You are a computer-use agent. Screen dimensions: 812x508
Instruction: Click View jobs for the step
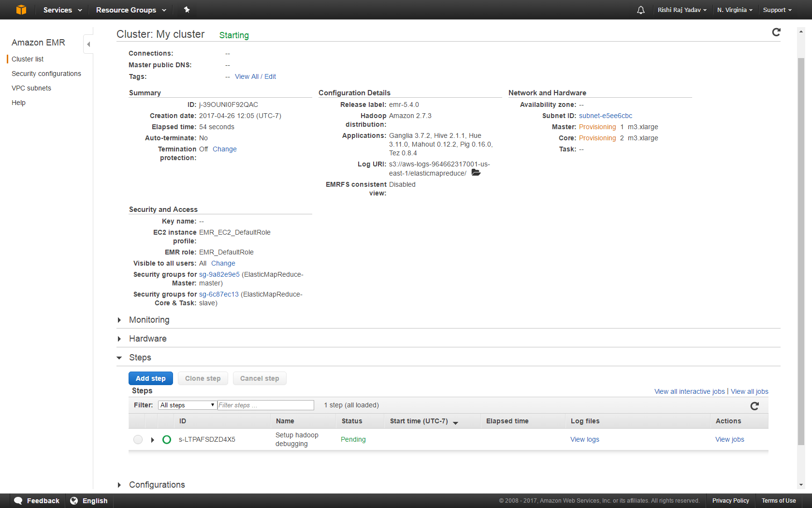tap(730, 439)
